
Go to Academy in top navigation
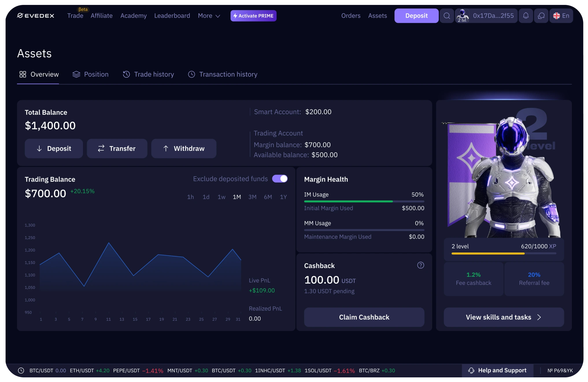tap(134, 16)
